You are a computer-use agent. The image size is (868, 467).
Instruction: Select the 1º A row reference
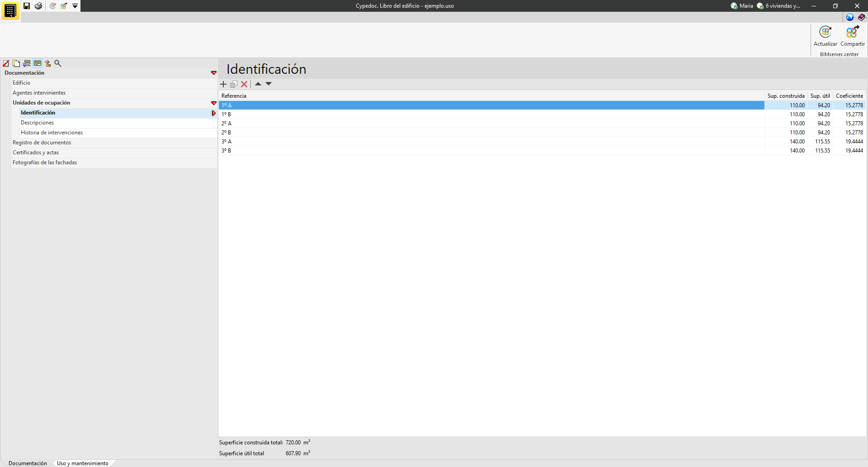click(491, 105)
